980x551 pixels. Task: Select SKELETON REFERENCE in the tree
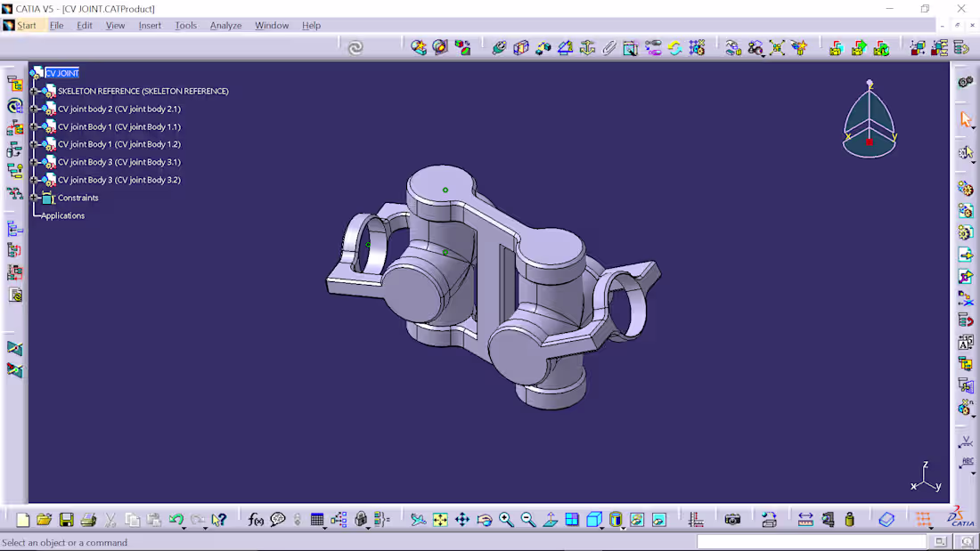pyautogui.click(x=143, y=91)
